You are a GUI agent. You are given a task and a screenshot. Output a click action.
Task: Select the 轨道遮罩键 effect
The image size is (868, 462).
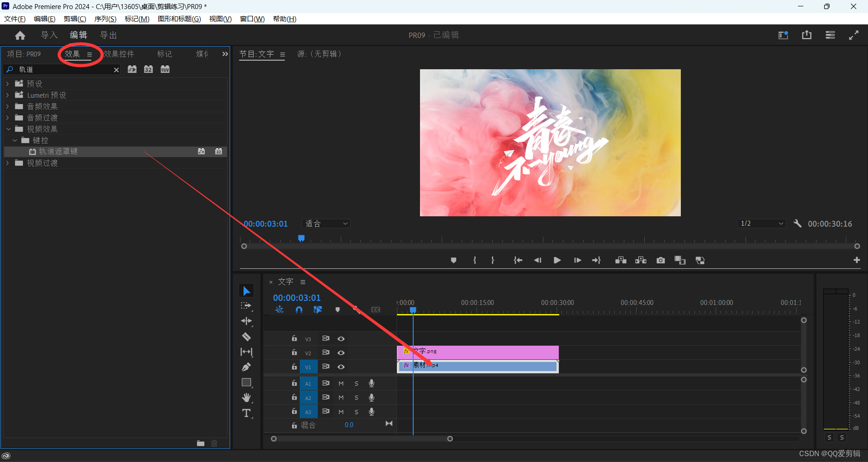(x=115, y=151)
